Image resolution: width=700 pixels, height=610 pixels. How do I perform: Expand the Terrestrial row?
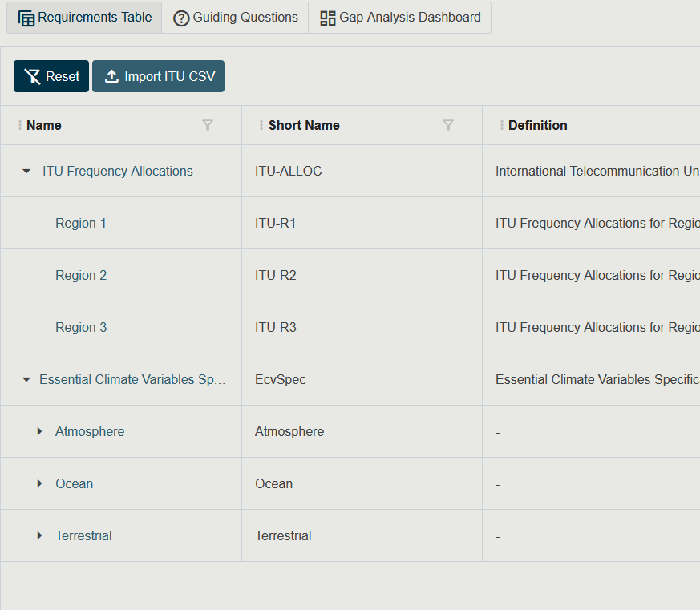pyautogui.click(x=40, y=535)
